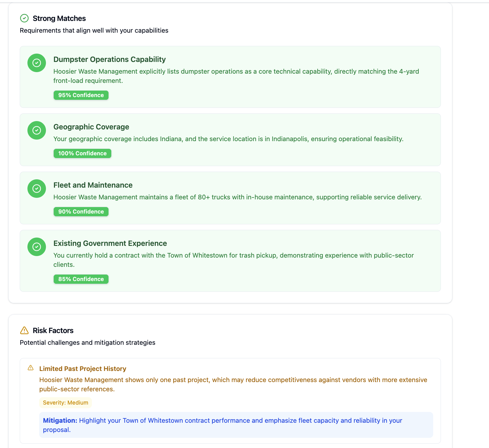The height and width of the screenshot is (448, 489).
Task: Click the Fleet and Maintenance green check icon
Action: (37, 189)
